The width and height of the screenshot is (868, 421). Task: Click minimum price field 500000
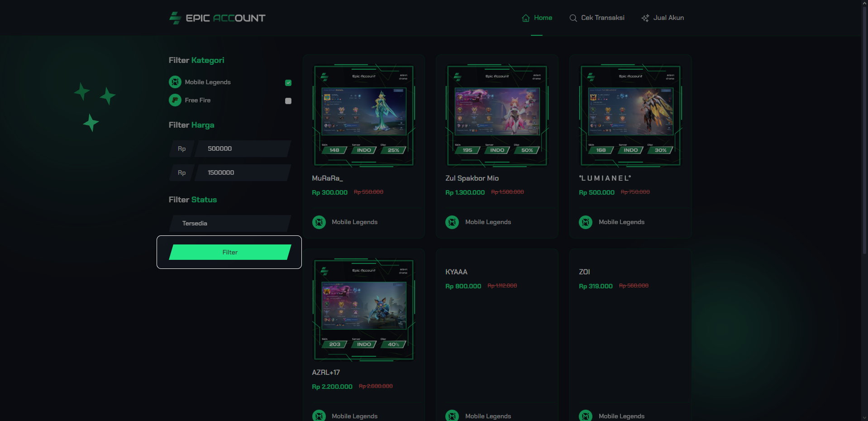243,148
